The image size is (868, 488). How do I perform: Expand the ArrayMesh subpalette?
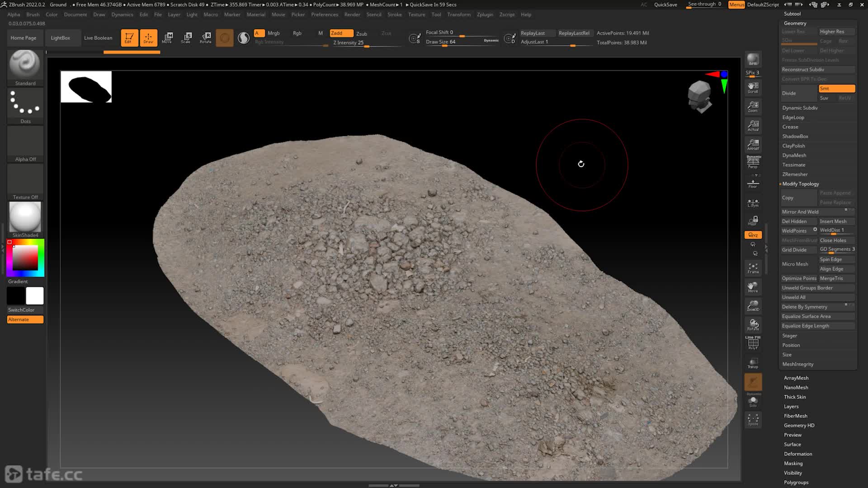pos(796,378)
